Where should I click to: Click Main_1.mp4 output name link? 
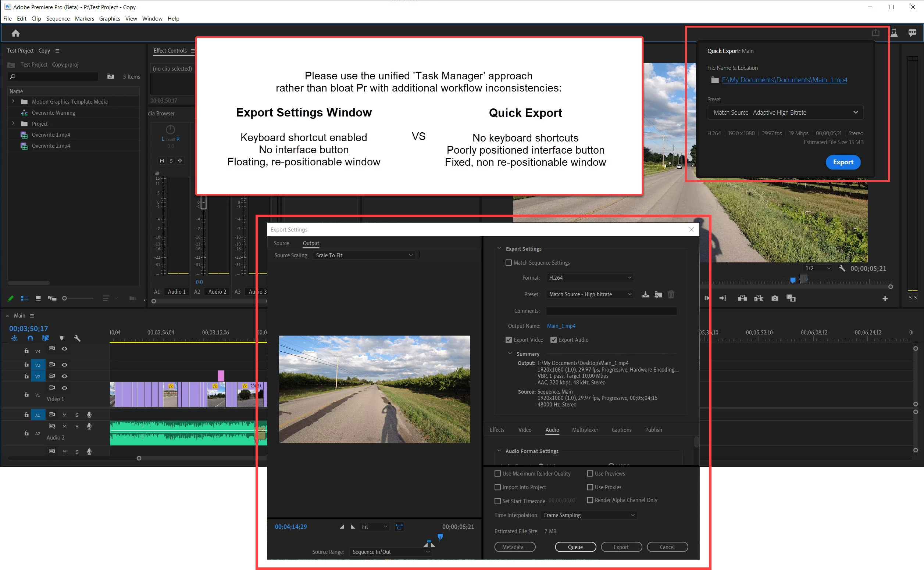tap(561, 326)
